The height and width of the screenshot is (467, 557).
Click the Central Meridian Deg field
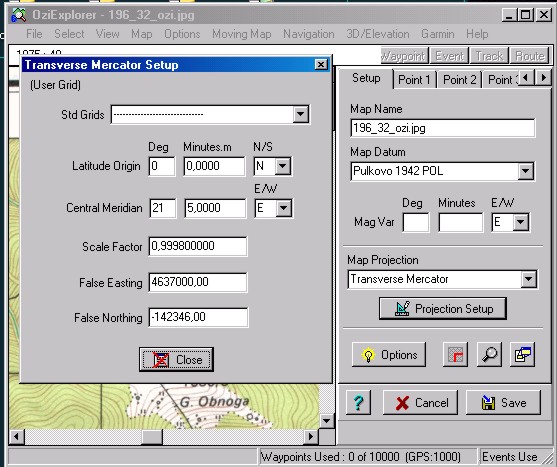[162, 208]
